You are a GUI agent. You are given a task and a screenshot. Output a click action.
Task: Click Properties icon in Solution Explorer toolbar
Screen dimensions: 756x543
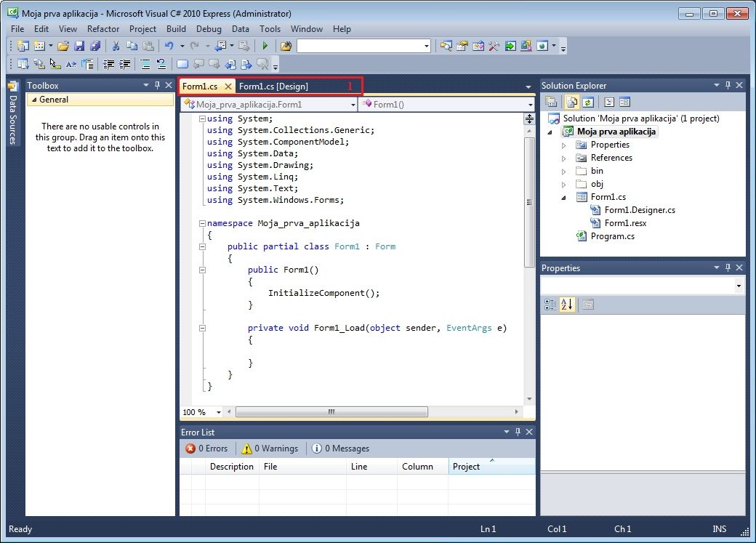pyautogui.click(x=551, y=102)
